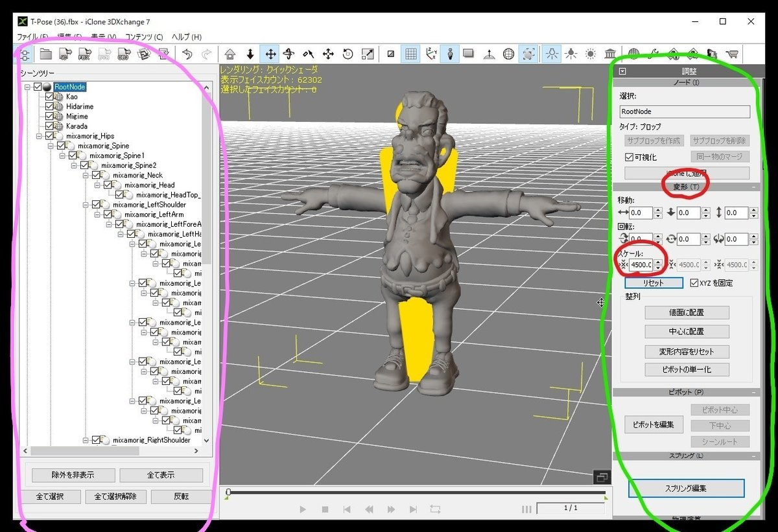Uncheck the Migime mesh checkbox
778x532 pixels.
point(49,116)
